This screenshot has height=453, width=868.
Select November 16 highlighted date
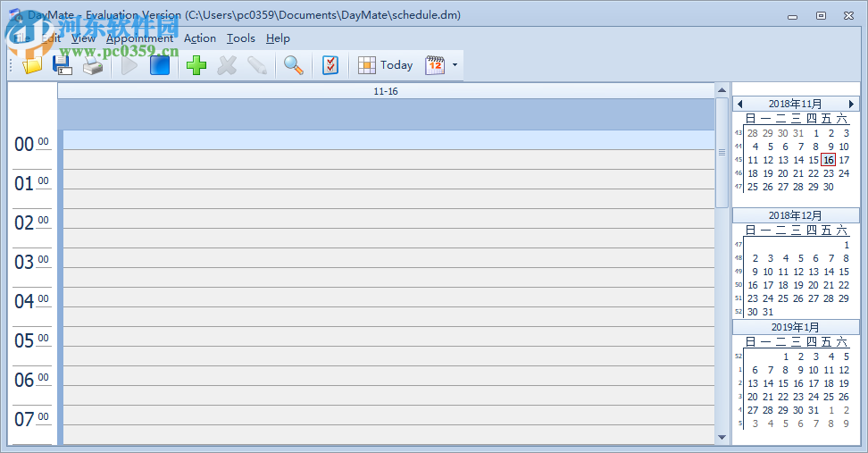tap(828, 160)
